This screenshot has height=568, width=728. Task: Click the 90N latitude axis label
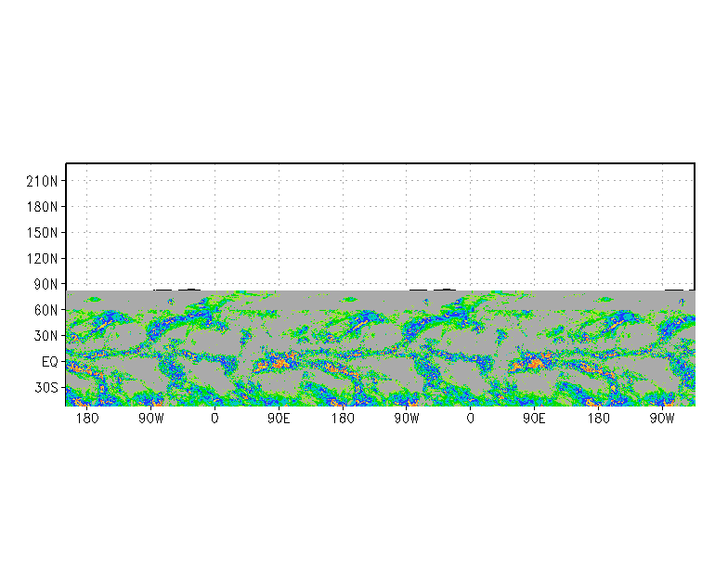[45, 284]
